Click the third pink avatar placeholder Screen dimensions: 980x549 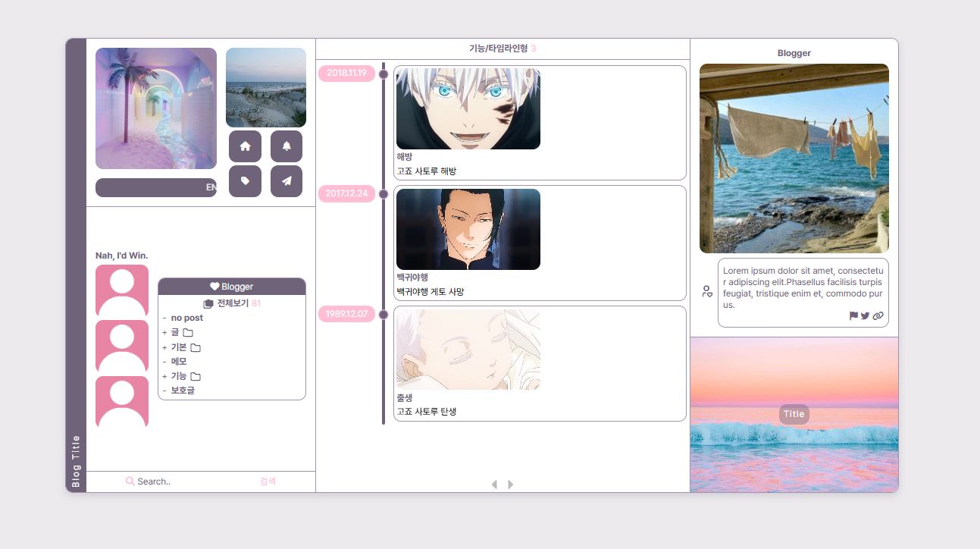(122, 402)
